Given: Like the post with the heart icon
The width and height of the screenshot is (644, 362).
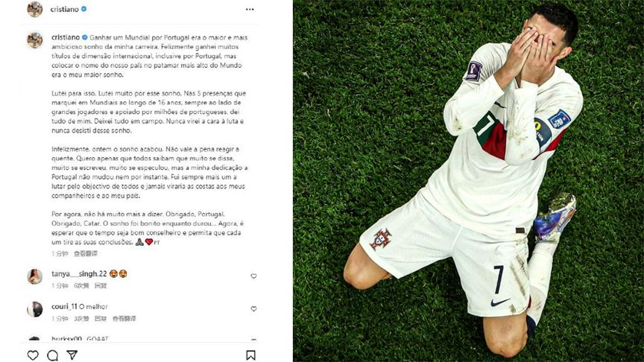Looking at the screenshot, I should [x=33, y=355].
